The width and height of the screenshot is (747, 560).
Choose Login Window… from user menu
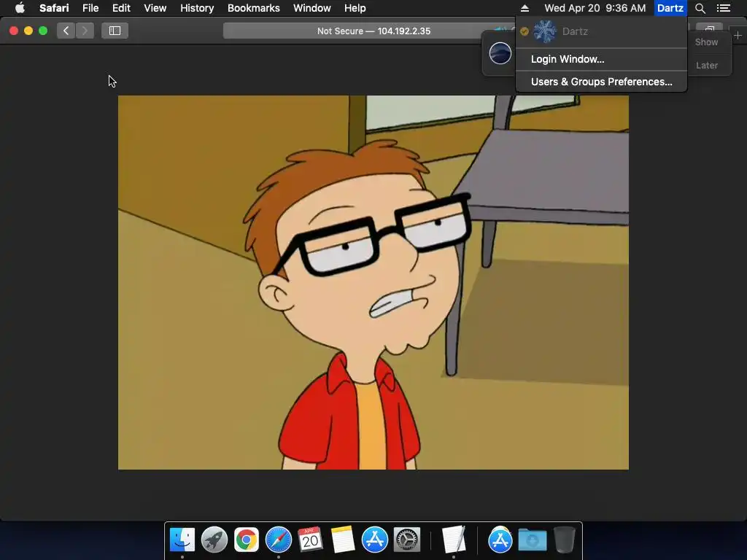click(x=601, y=59)
